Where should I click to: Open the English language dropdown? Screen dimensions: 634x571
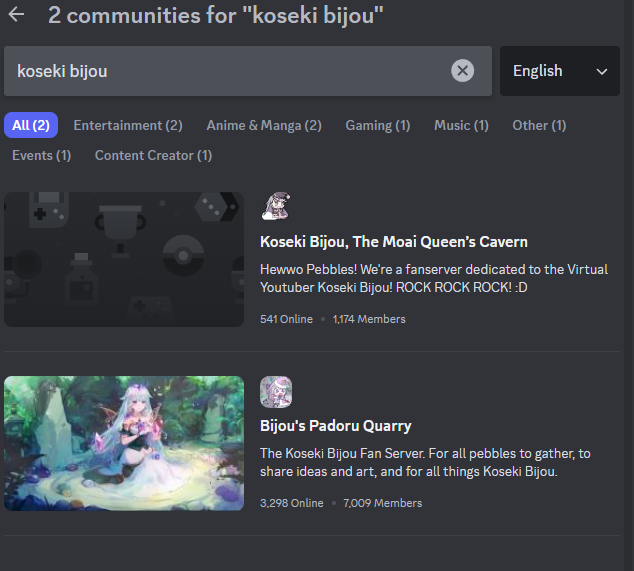560,71
